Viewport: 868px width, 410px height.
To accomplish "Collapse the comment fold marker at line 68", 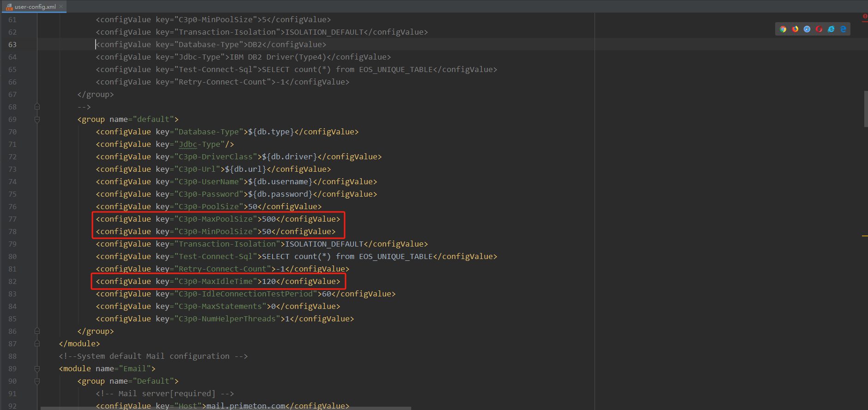I will tap(37, 107).
